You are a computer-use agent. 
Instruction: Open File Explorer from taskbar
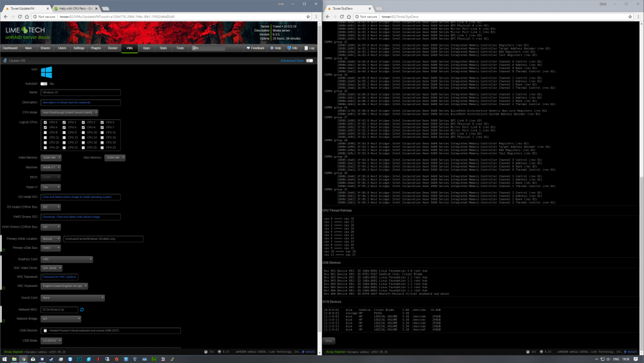[14, 359]
